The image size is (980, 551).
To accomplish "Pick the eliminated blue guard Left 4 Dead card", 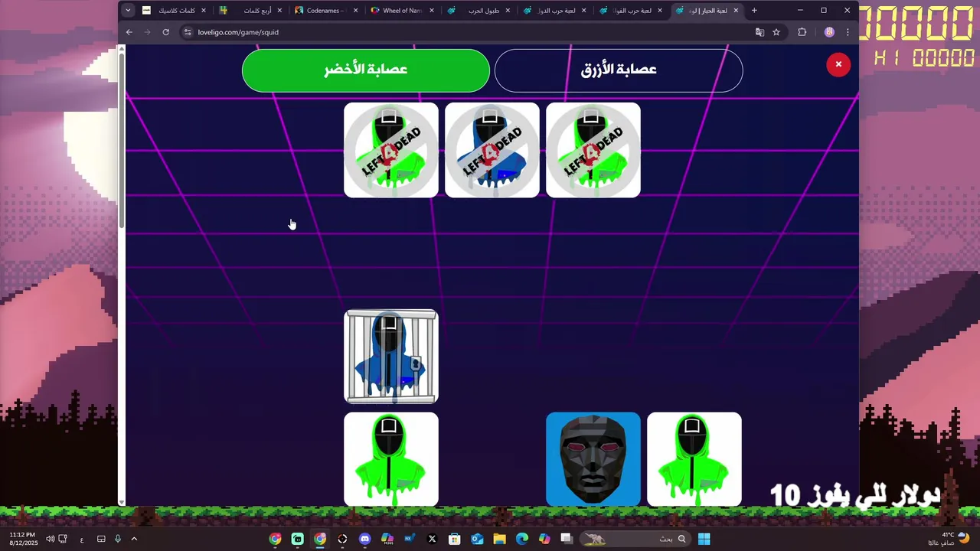I will click(492, 150).
